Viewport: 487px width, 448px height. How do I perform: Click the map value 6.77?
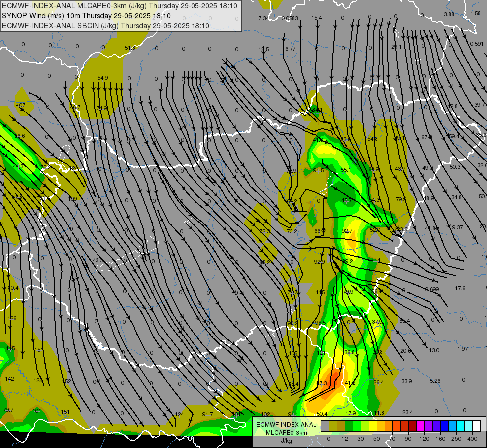(x=291, y=49)
